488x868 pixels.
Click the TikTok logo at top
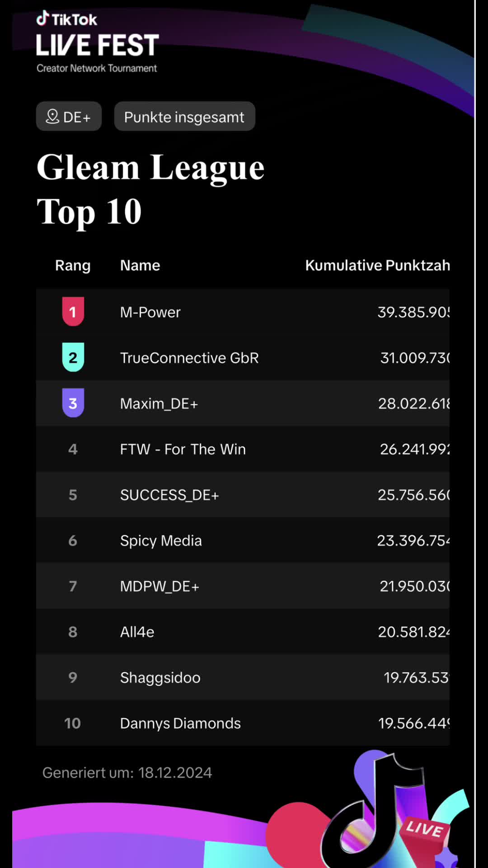[x=66, y=19]
